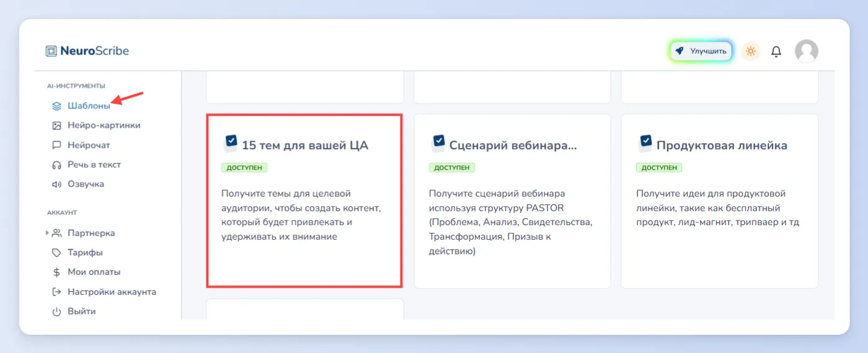This screenshot has height=353, width=868.
Task: Open Настройки аккаунта
Action: click(x=112, y=292)
